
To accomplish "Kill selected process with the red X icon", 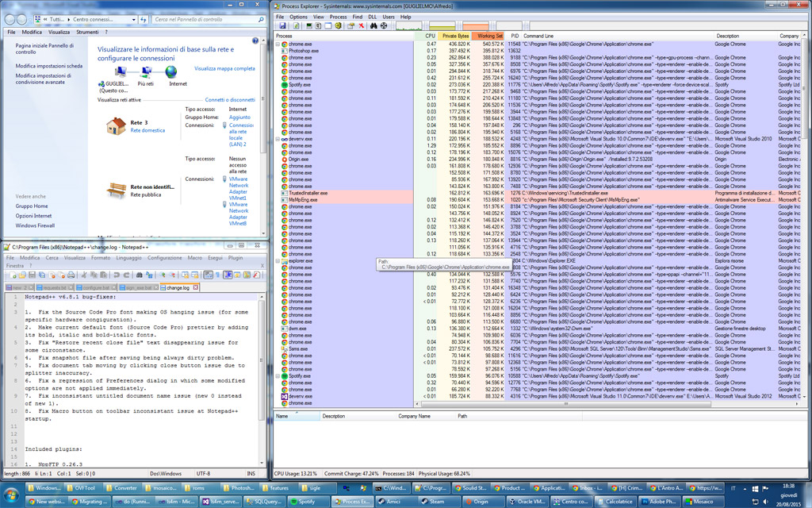I will tap(361, 25).
